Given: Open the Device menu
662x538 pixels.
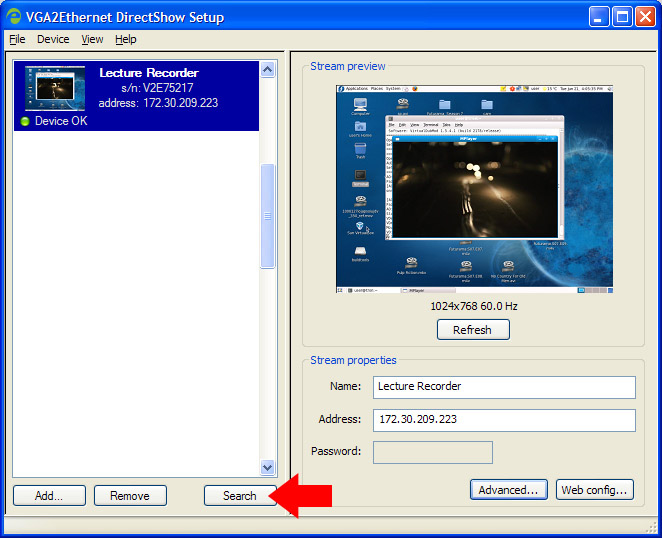Looking at the screenshot, I should pos(53,39).
